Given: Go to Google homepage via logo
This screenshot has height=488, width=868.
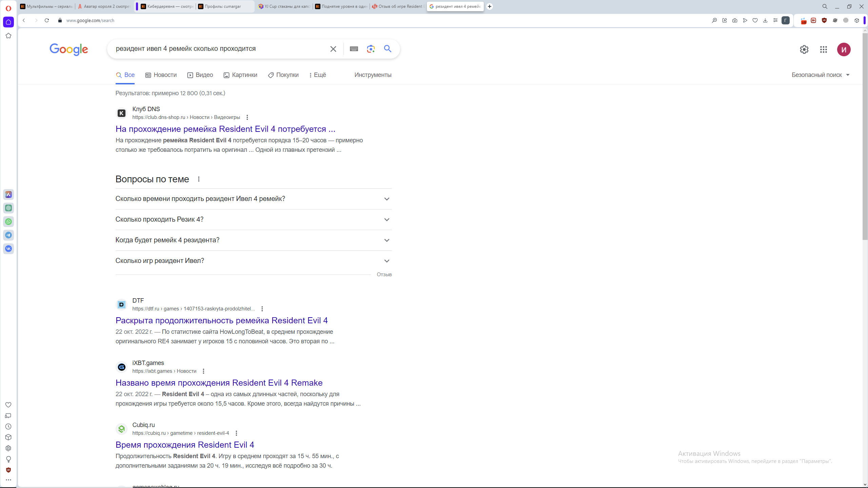Looking at the screenshot, I should 69,49.
